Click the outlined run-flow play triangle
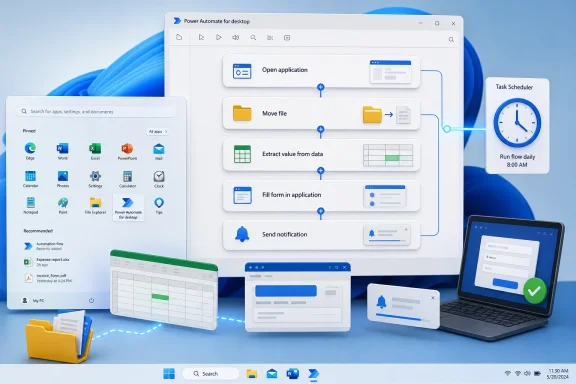This screenshot has height=384, width=576. 219,37
